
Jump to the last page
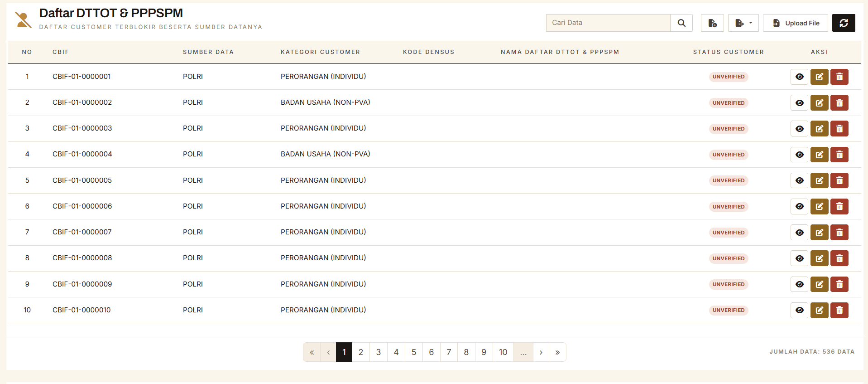(x=557, y=352)
